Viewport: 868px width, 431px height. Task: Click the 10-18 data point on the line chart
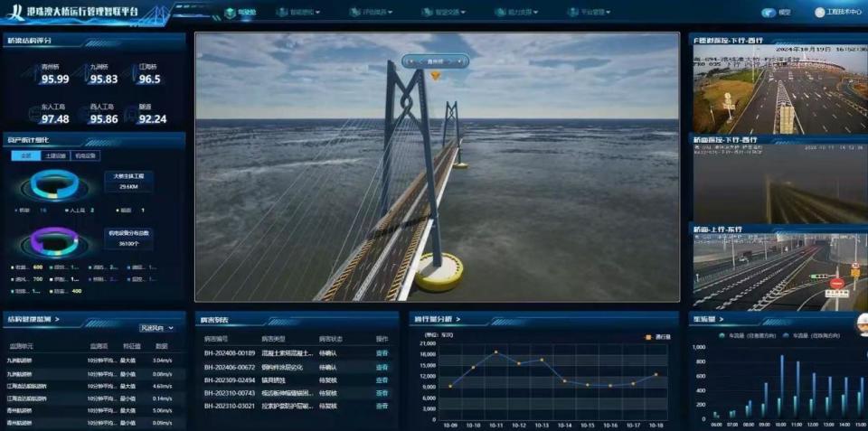click(x=656, y=375)
